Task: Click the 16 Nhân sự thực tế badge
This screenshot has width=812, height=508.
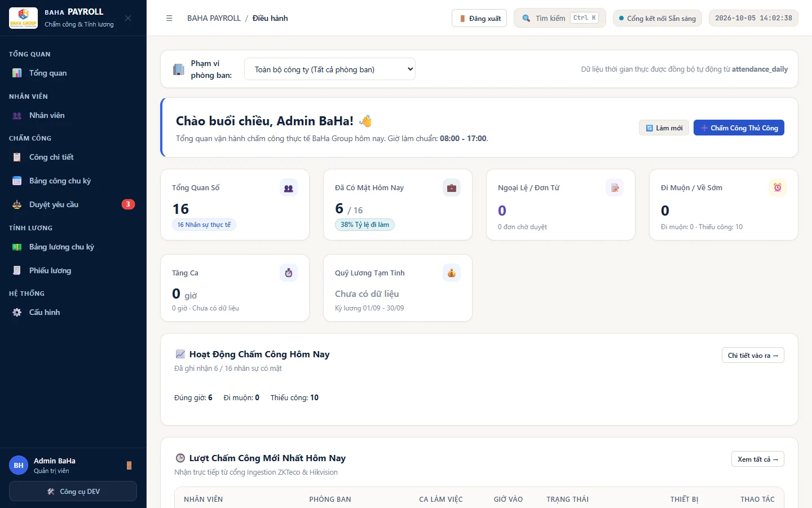Action: point(204,225)
